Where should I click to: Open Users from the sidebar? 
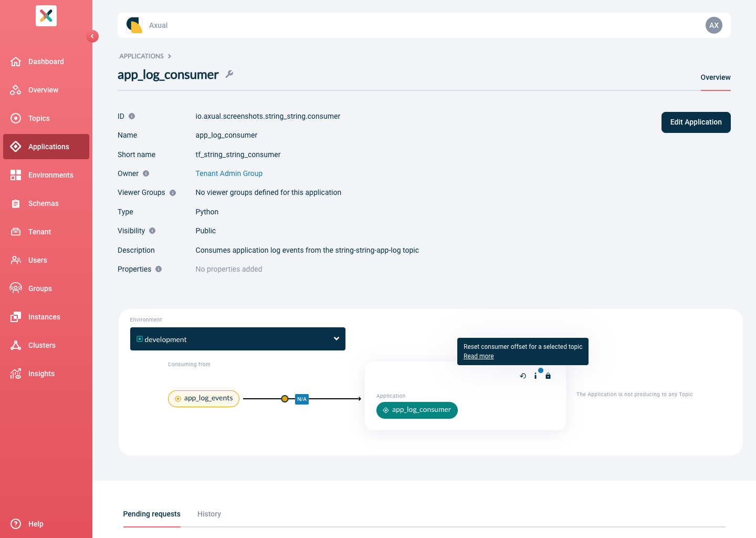click(46, 260)
